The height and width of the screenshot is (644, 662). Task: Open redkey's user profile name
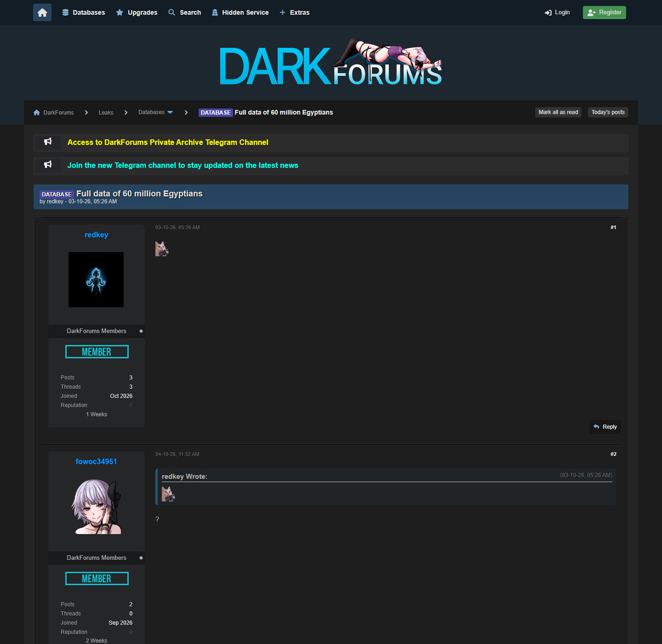97,235
